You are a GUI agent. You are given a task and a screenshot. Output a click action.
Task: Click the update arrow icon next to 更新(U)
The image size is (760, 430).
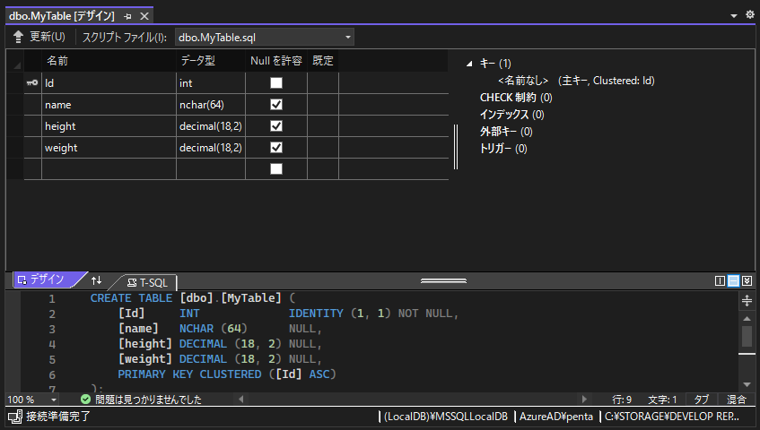pos(18,37)
